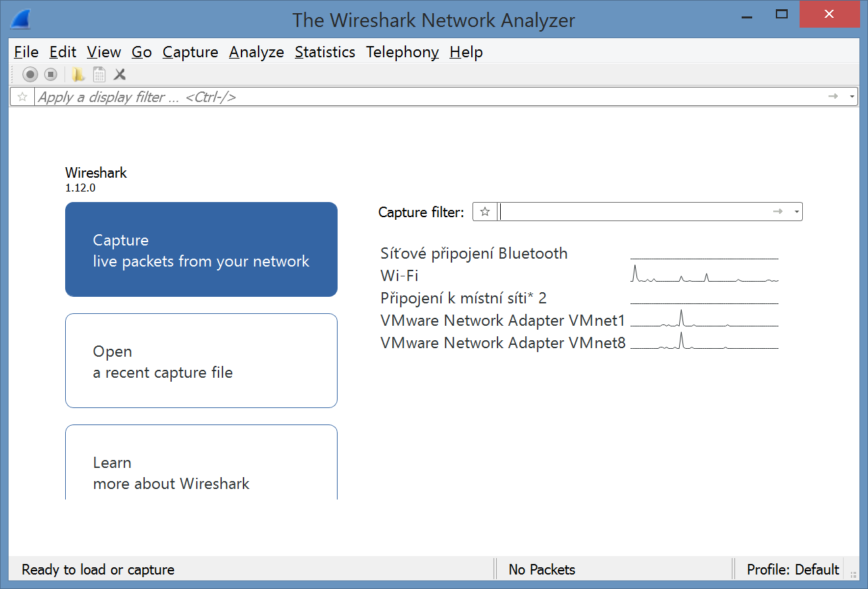
Task: Apply the display filter with arrow icon
Action: point(833,97)
